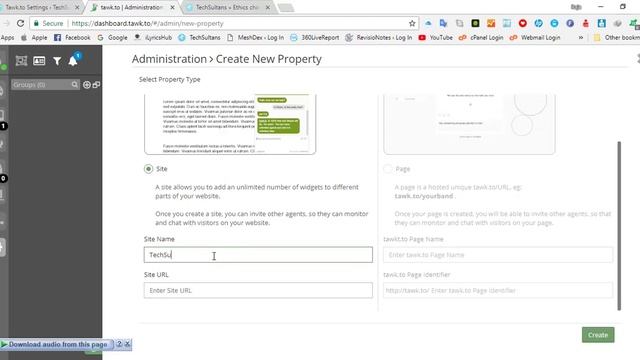Click the browser address bar URL
Image resolution: width=640 pixels, height=360 pixels.
pyautogui.click(x=148, y=24)
